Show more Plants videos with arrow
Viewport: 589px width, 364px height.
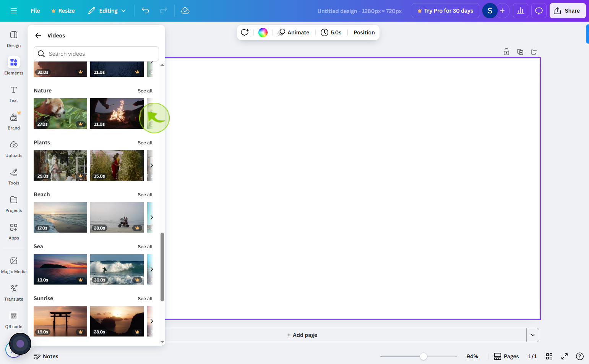[151, 165]
